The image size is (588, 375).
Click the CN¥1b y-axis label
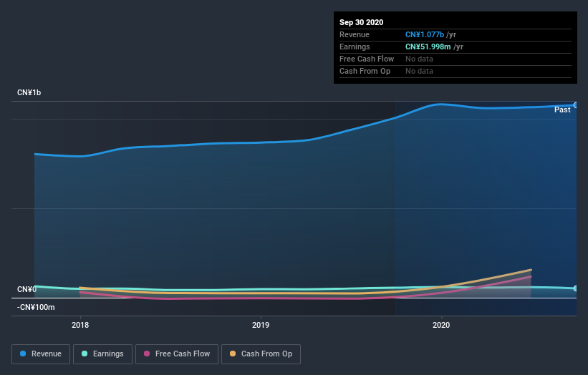29,92
